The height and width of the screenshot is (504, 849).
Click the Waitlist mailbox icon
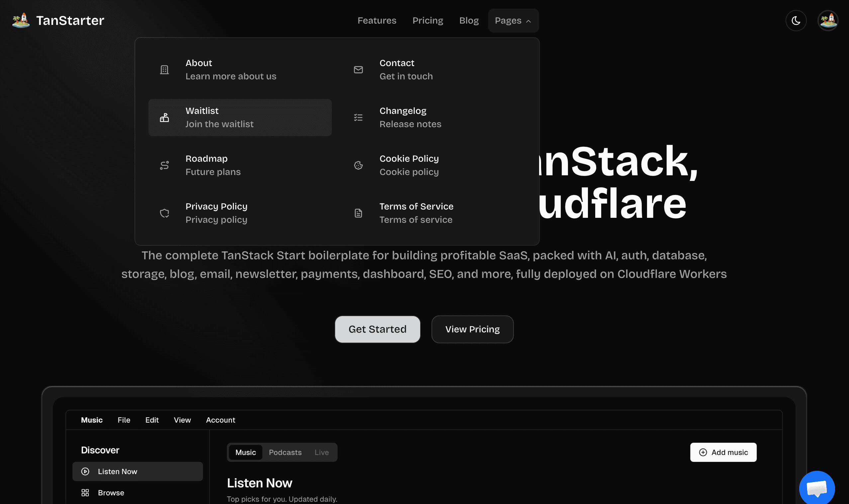164,118
